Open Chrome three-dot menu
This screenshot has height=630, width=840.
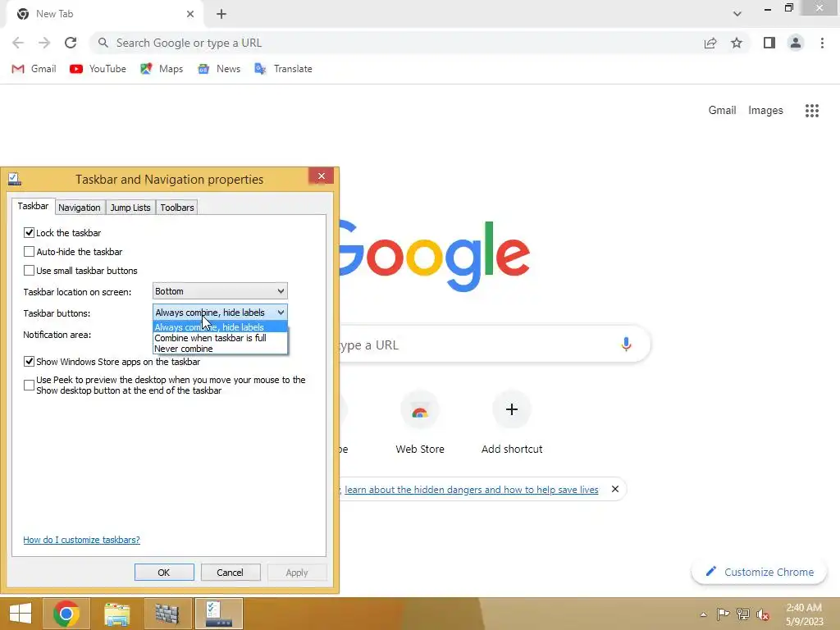(x=822, y=43)
